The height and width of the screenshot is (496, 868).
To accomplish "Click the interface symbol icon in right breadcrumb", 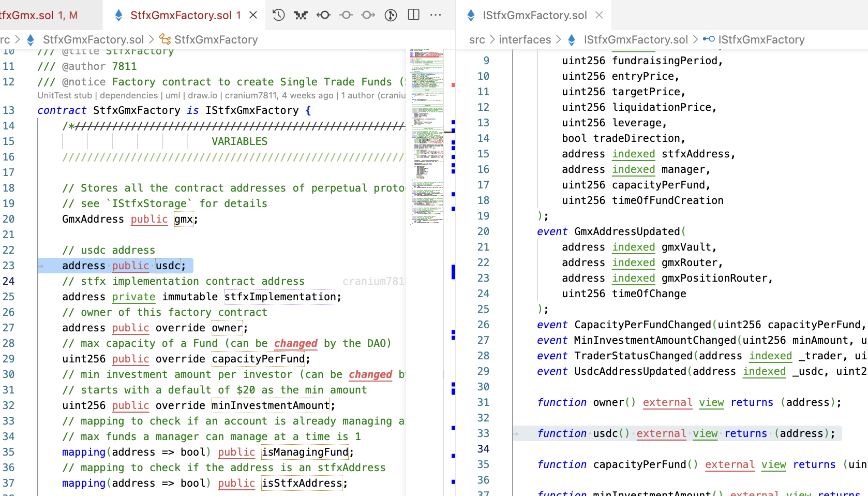I will click(x=709, y=39).
